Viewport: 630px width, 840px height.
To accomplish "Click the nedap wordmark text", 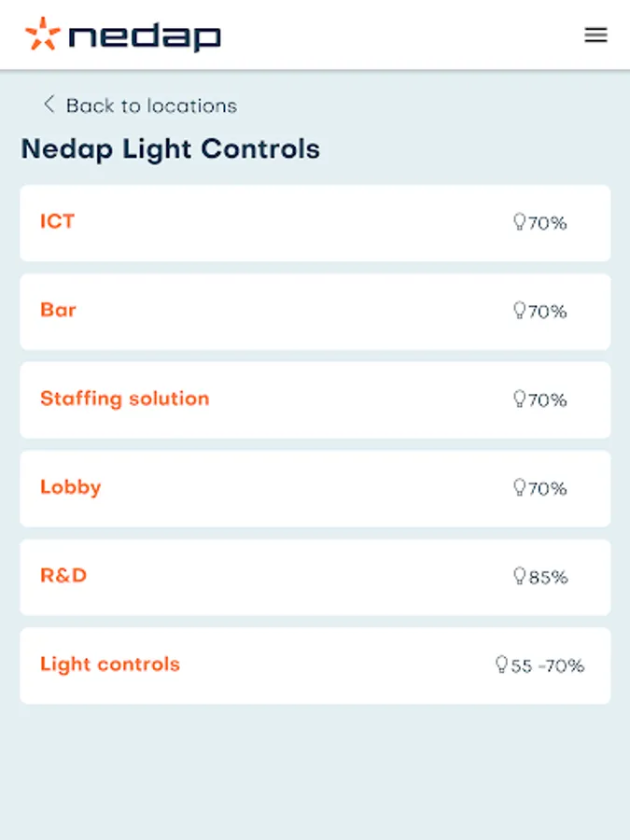I will coord(145,36).
